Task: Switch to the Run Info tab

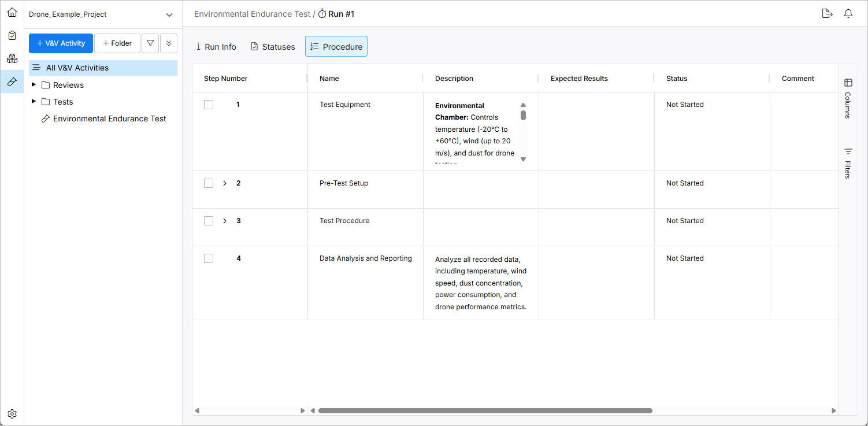Action: pos(216,47)
